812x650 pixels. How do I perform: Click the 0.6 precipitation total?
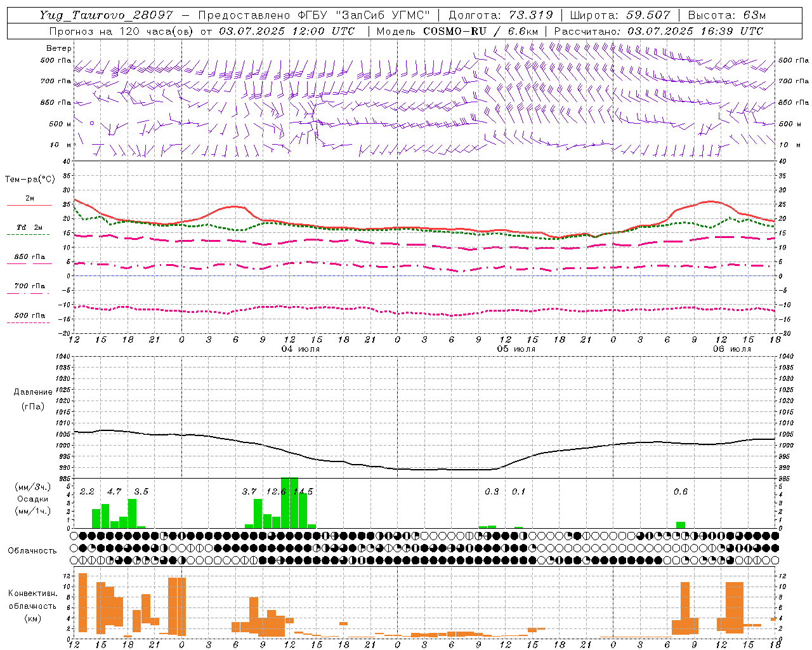click(x=681, y=492)
